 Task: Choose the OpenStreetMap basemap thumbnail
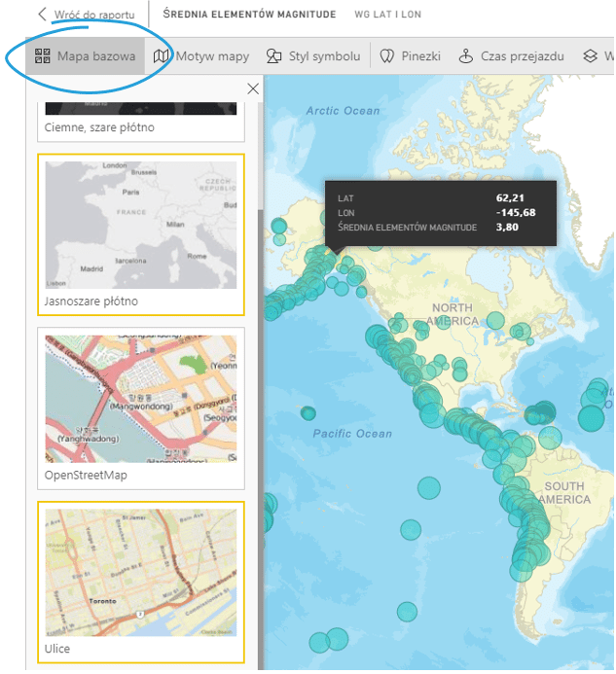(140, 399)
